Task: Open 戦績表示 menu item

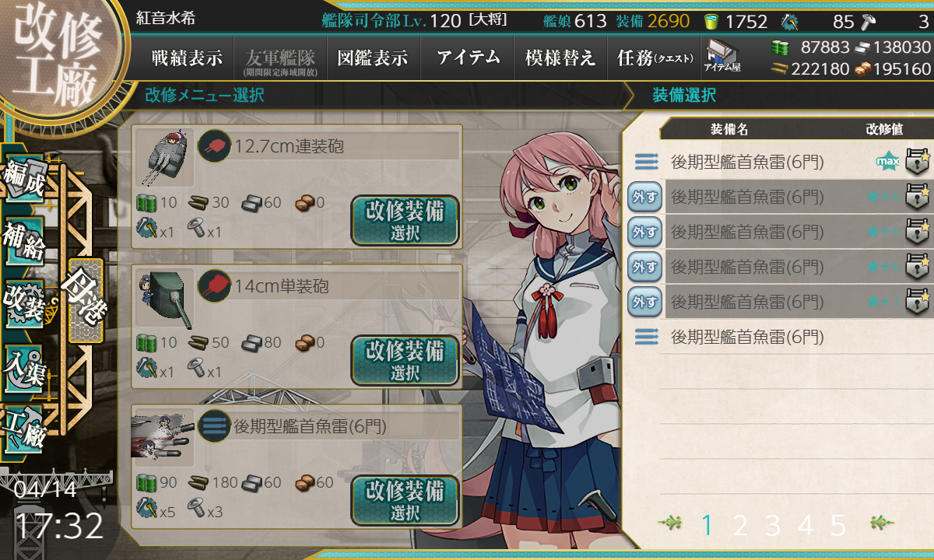Action: [187, 58]
